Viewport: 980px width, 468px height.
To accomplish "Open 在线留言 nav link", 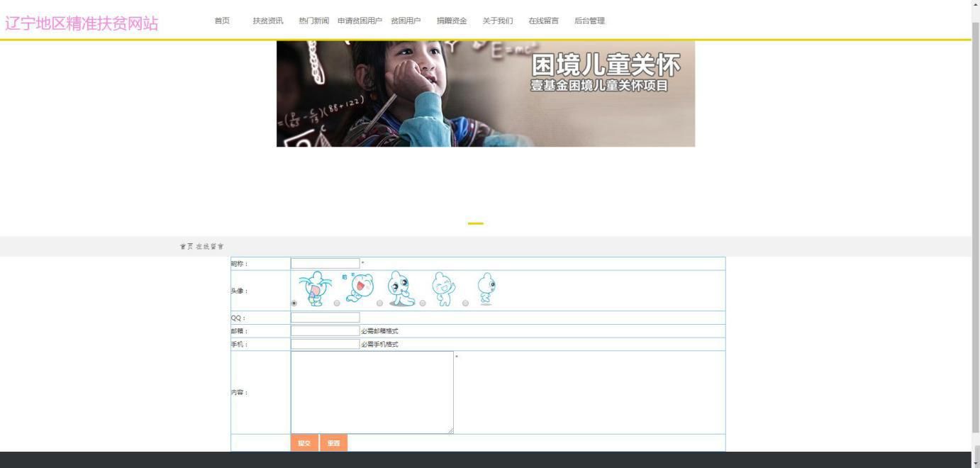I will pos(543,21).
